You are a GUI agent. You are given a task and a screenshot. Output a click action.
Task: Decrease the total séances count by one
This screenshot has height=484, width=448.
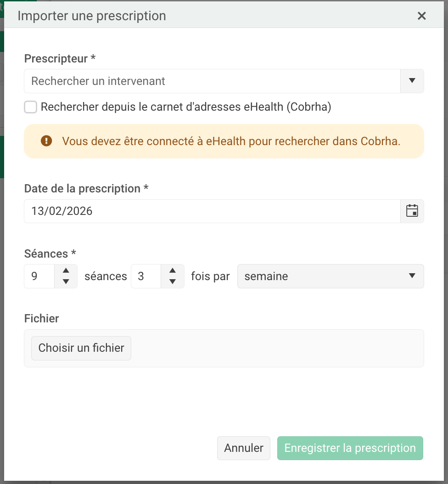(66, 281)
